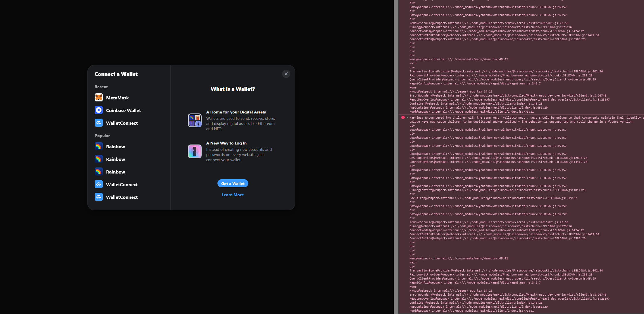Screen dimensions: 644x314
Task: Click the DesktopOptions@webpack-internal stack line
Action: tap(498, 158)
